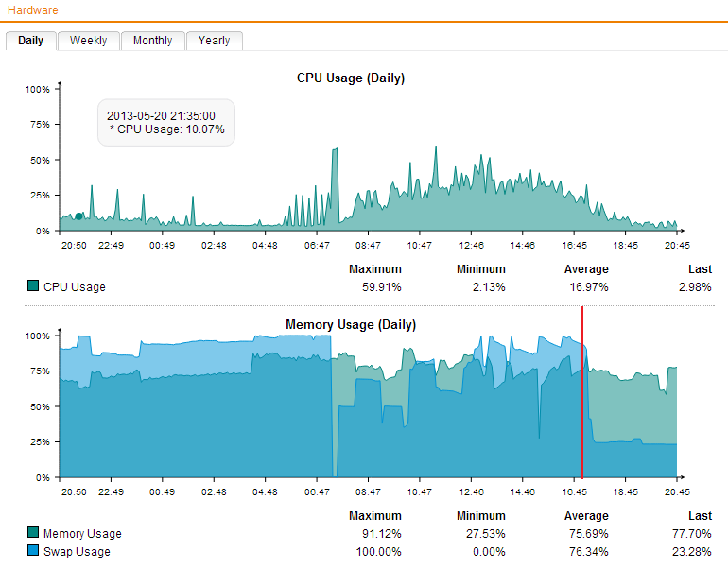
Task: Toggle the Memory Usage series legend label
Action: click(x=82, y=534)
